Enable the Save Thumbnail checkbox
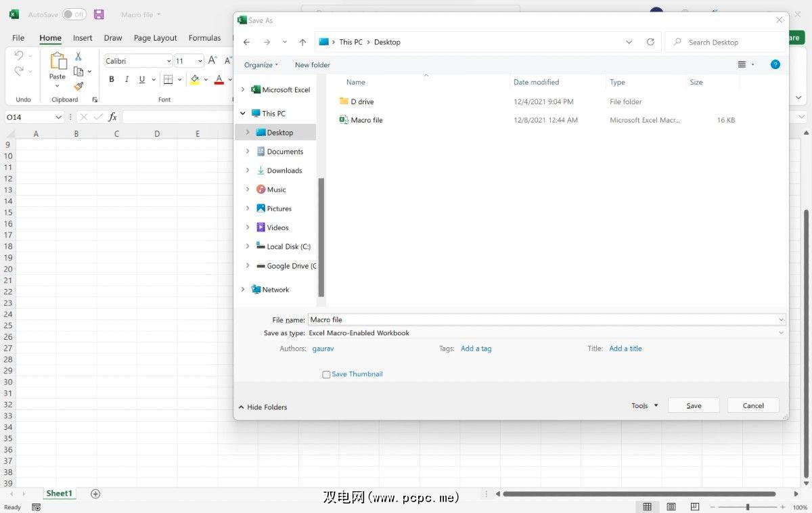812x513 pixels. coord(326,374)
